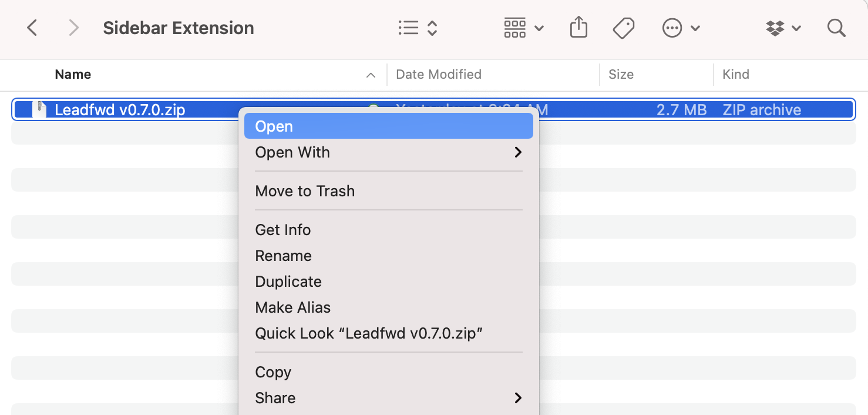Click the 2.7 MB size value
This screenshot has width=868, height=415.
point(681,110)
